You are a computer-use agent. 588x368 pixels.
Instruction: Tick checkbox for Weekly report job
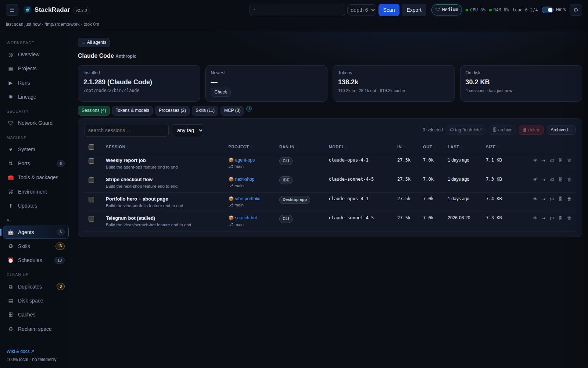coord(91,161)
